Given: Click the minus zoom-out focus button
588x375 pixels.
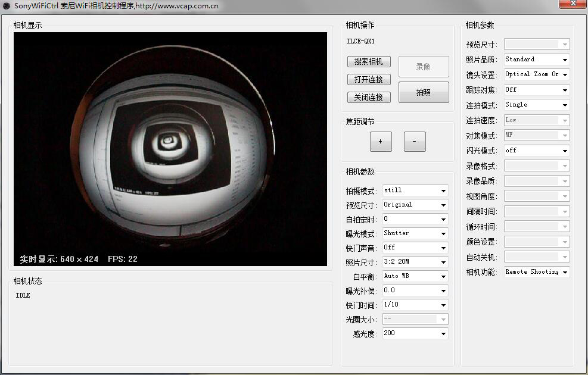Looking at the screenshot, I should [415, 142].
